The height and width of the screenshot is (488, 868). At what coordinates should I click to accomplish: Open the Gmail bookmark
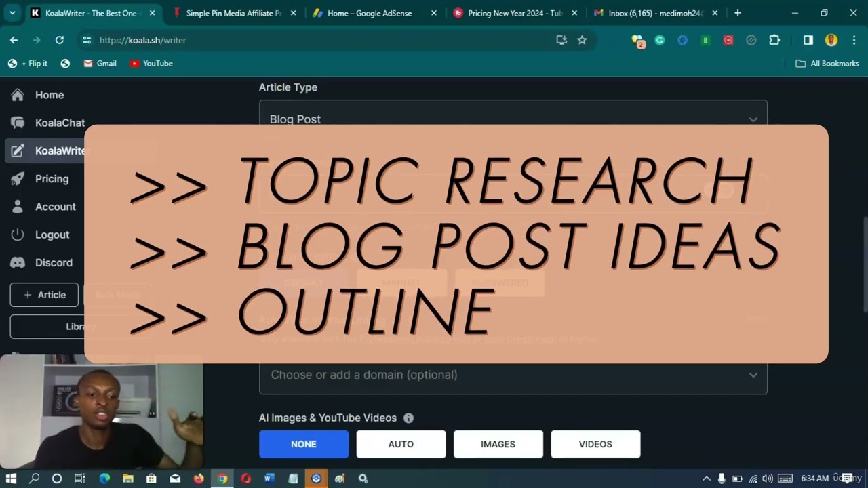pos(100,63)
